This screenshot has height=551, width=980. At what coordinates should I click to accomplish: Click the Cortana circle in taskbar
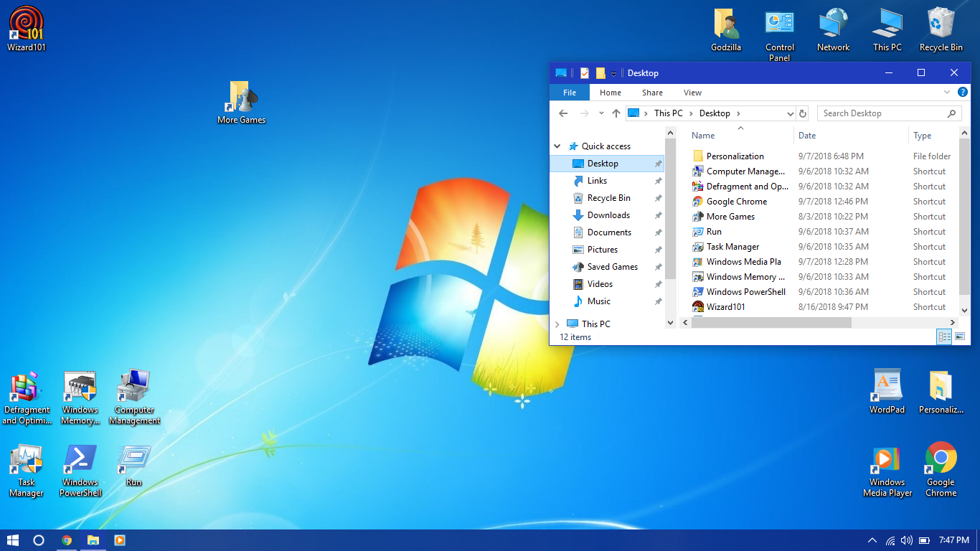tap(39, 540)
